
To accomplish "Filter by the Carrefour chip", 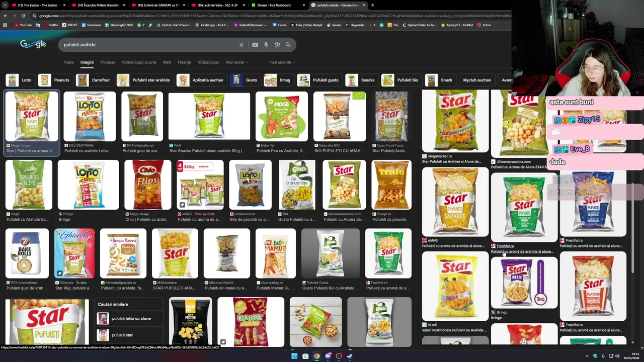I will click(94, 80).
